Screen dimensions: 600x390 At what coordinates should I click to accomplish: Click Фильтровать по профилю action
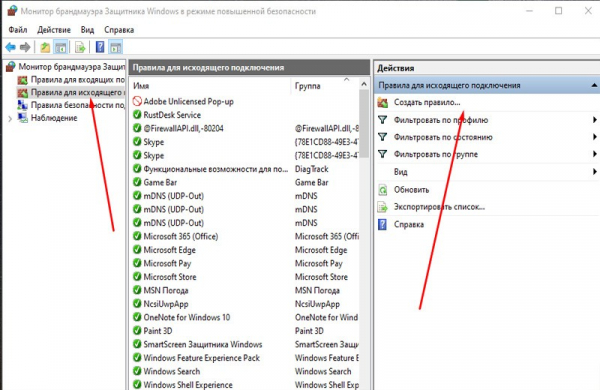441,120
